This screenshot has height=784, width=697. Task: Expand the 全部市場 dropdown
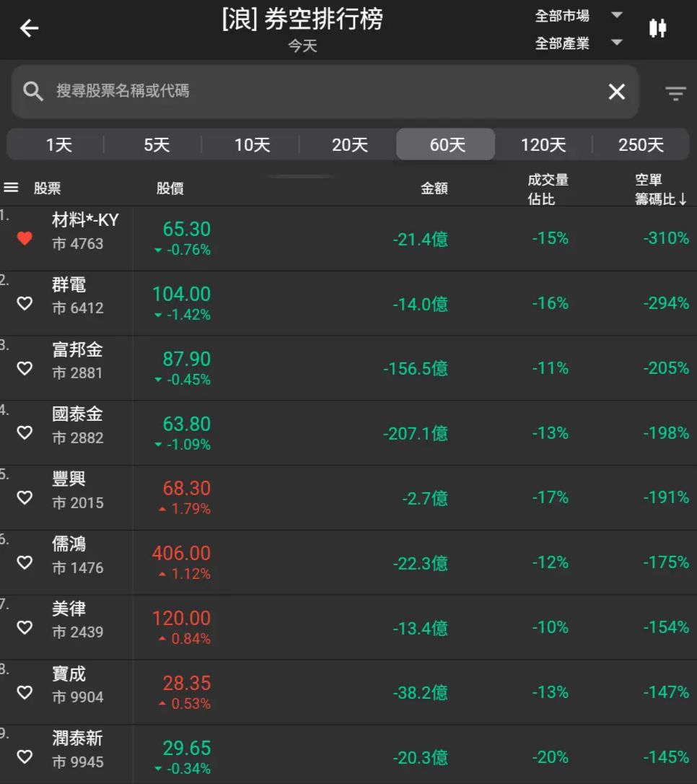point(579,16)
